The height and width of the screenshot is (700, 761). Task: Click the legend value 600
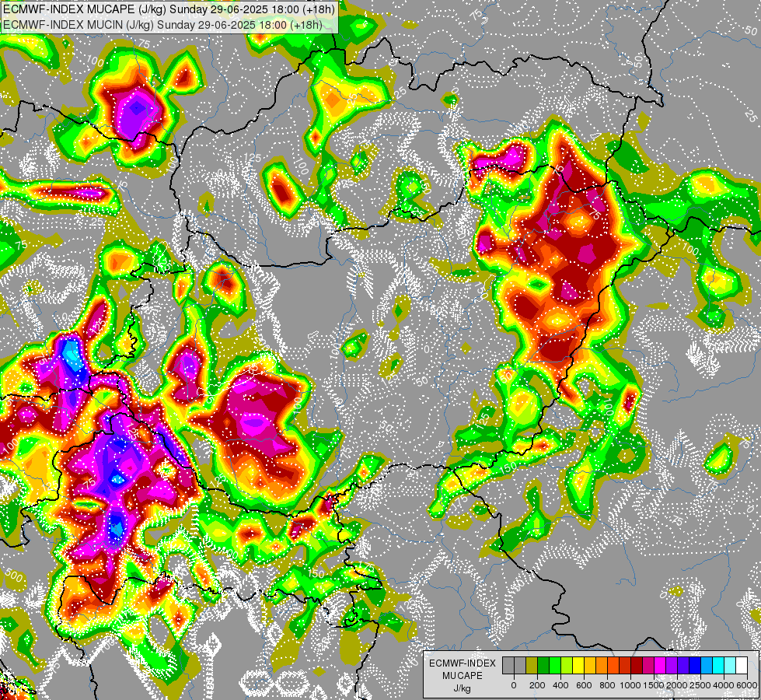coord(584,685)
